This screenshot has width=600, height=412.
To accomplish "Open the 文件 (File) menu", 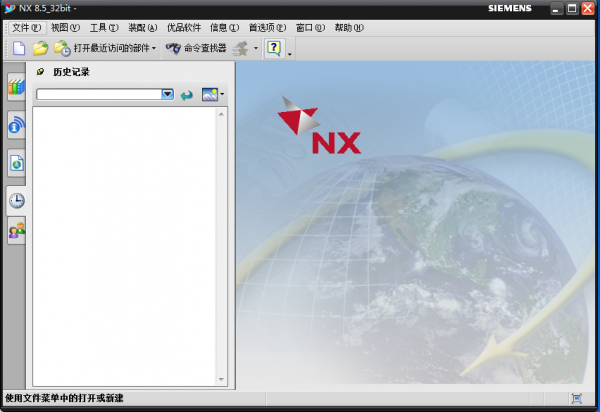I will 26,28.
